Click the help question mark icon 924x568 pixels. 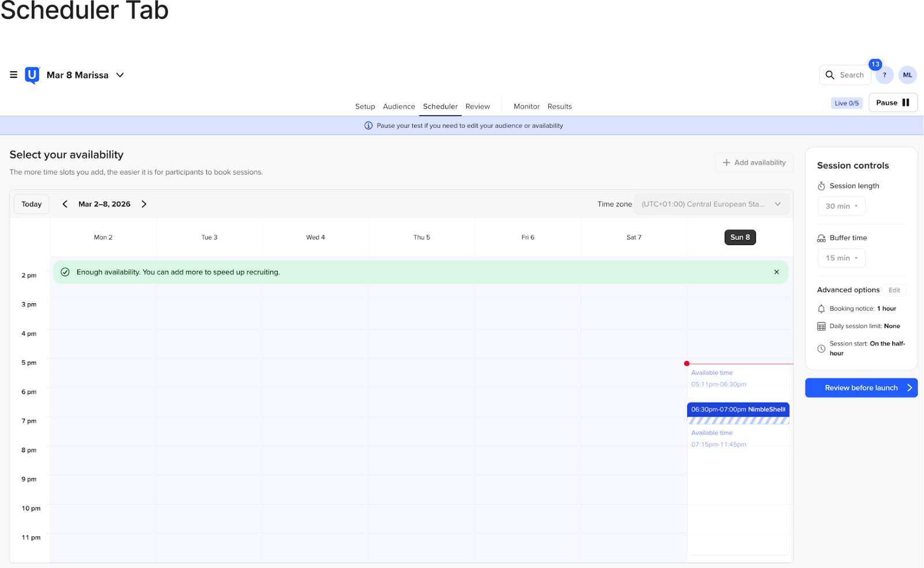pos(884,75)
